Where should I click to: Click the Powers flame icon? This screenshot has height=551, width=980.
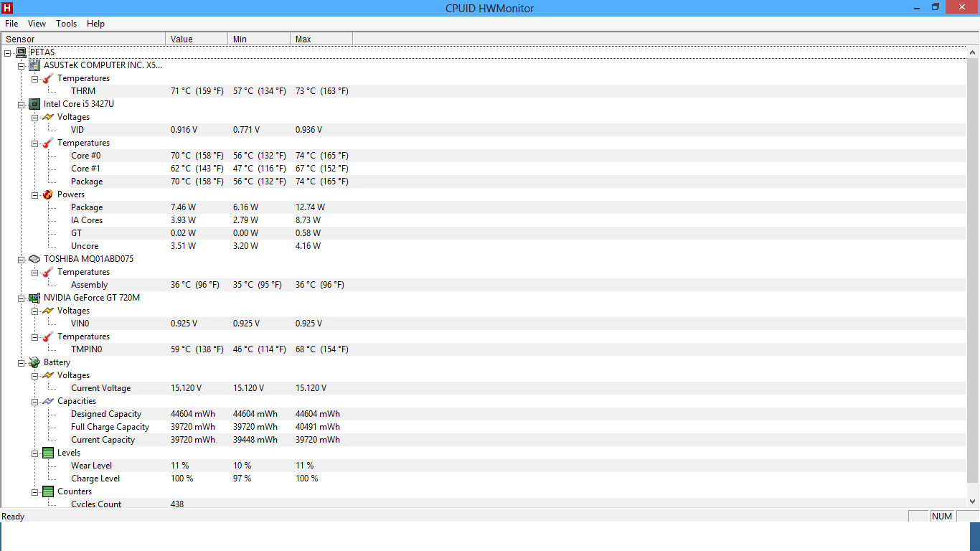point(48,194)
